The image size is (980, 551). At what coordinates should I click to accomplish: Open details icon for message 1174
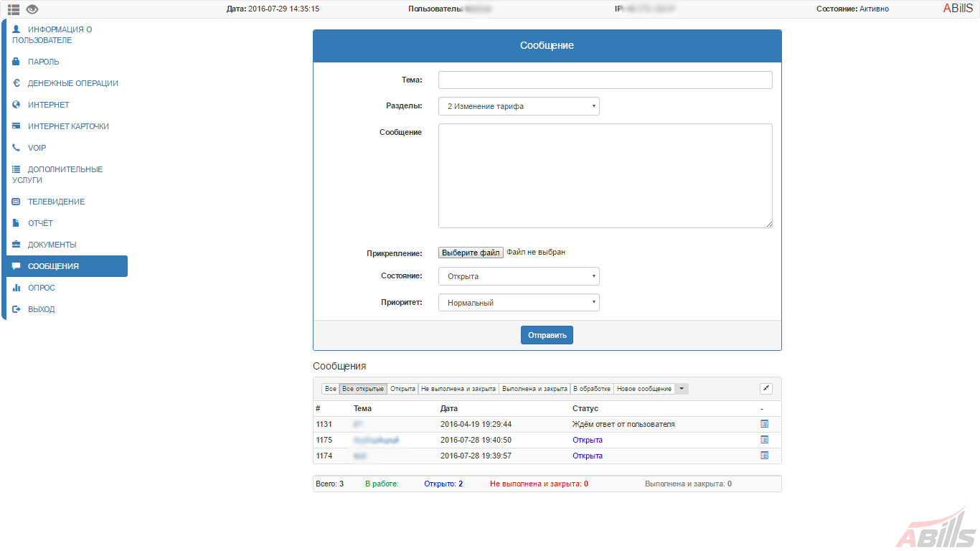click(x=764, y=456)
